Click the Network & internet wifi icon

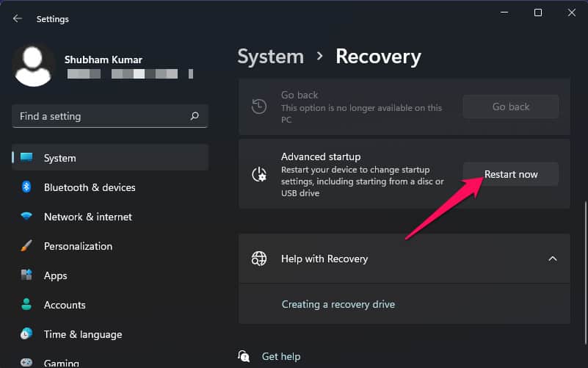26,217
